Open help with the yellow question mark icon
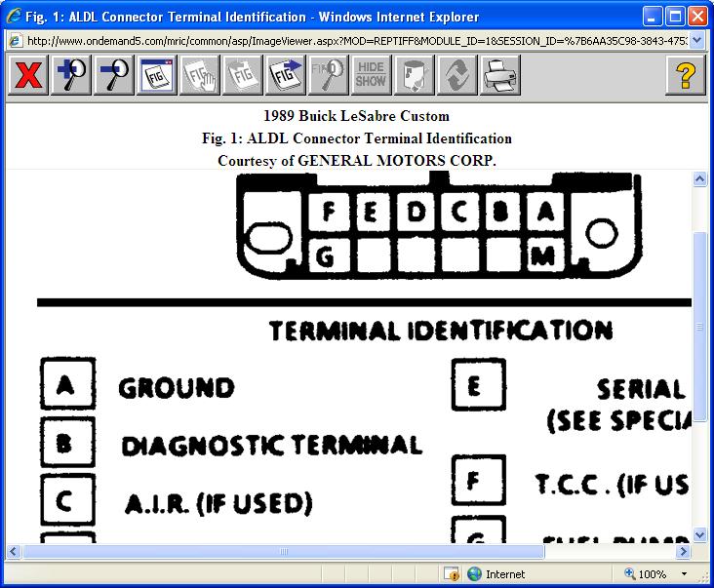The height and width of the screenshot is (588, 714). 686,75
